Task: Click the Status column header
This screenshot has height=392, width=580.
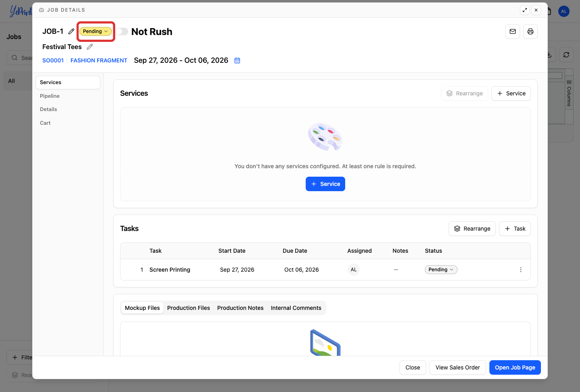Action: pyautogui.click(x=433, y=251)
